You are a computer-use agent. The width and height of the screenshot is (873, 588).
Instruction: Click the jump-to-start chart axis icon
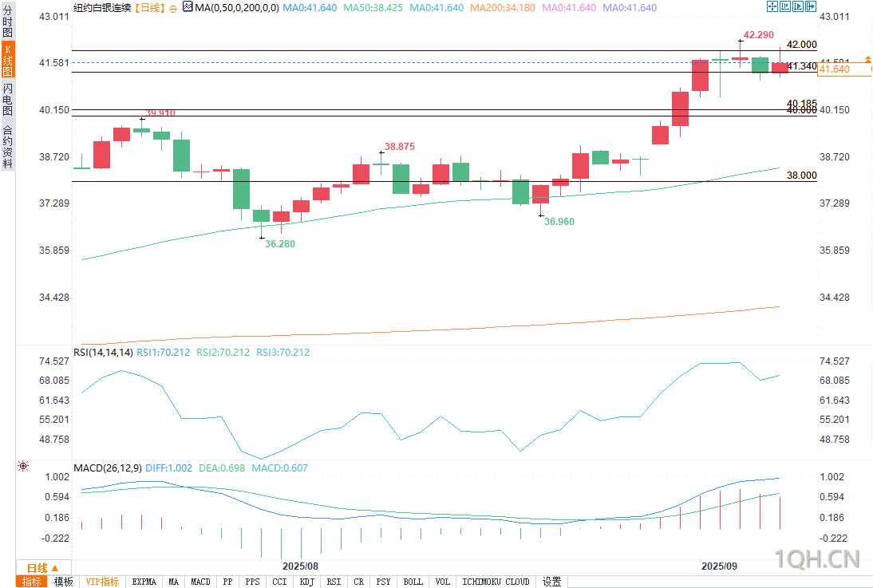(785, 6)
